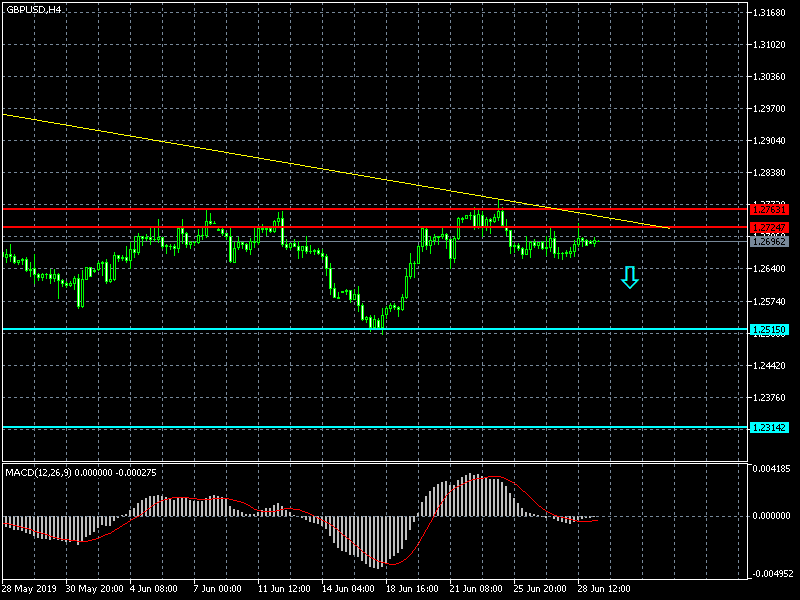
Task: Click the 4 Jun 08:00 time label
Action: tap(154, 589)
